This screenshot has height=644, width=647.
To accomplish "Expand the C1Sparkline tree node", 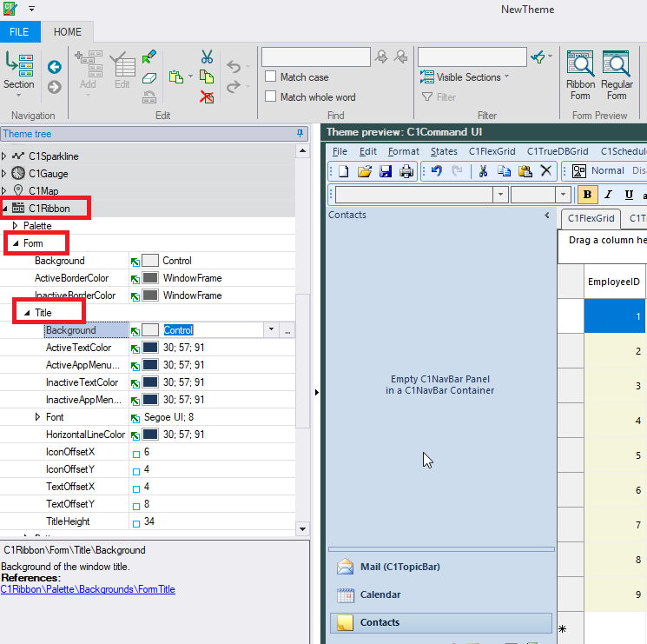I will pyautogui.click(x=4, y=156).
